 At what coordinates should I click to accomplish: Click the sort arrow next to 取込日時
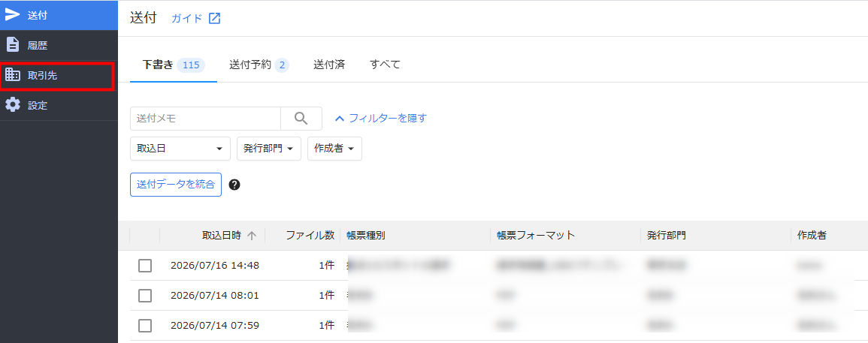tap(252, 235)
